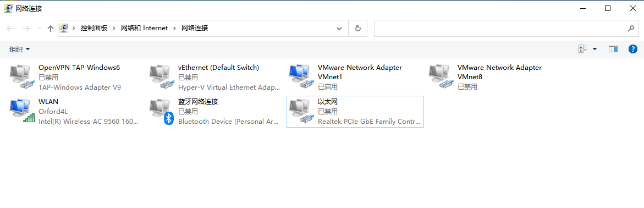This screenshot has width=644, height=208.
Task: Click the Forward navigation arrow
Action: [x=26, y=29]
